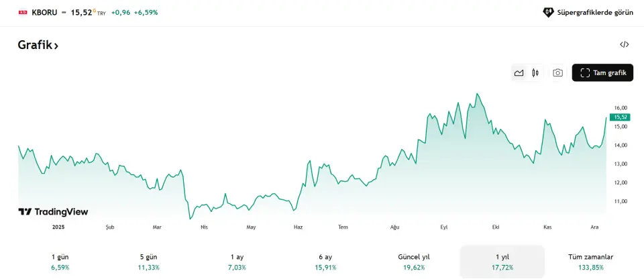Open Tam grafik full chart
644x279 pixels.
click(x=602, y=73)
